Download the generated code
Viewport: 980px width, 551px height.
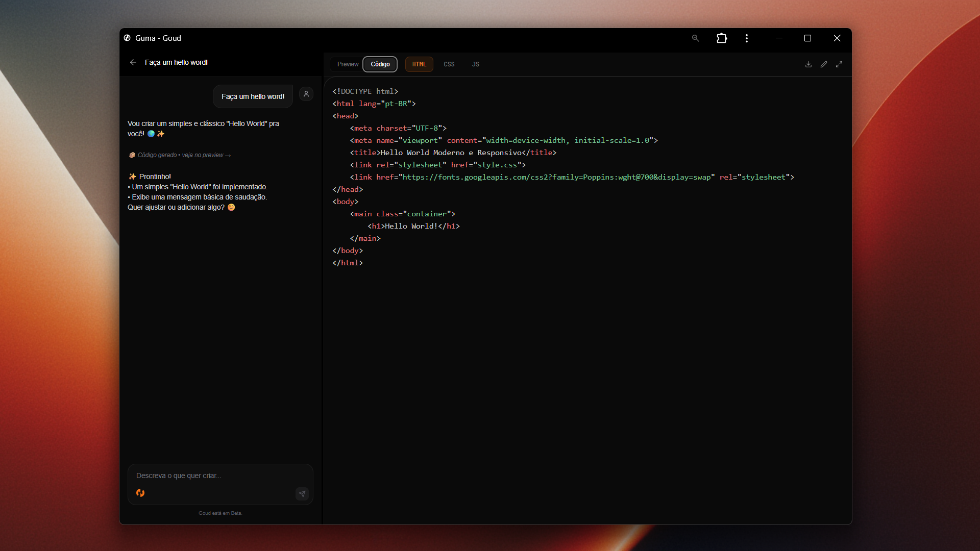(x=808, y=64)
